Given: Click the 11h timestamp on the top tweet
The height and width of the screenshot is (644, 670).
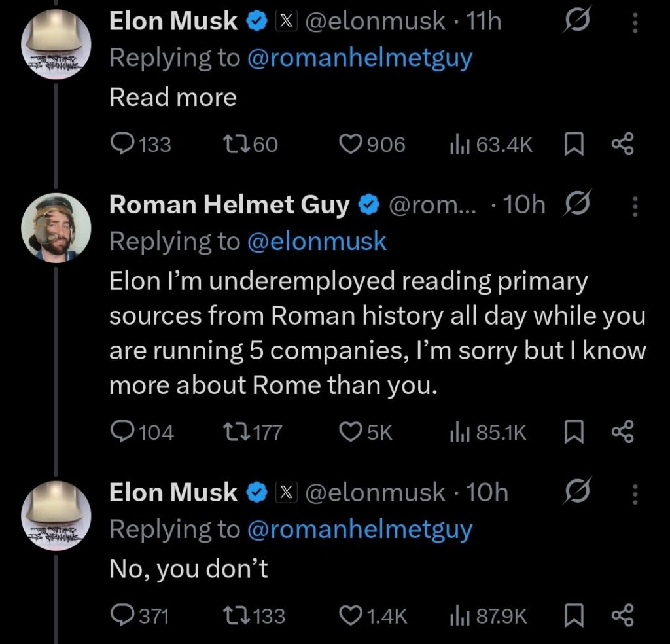Looking at the screenshot, I should (481, 20).
